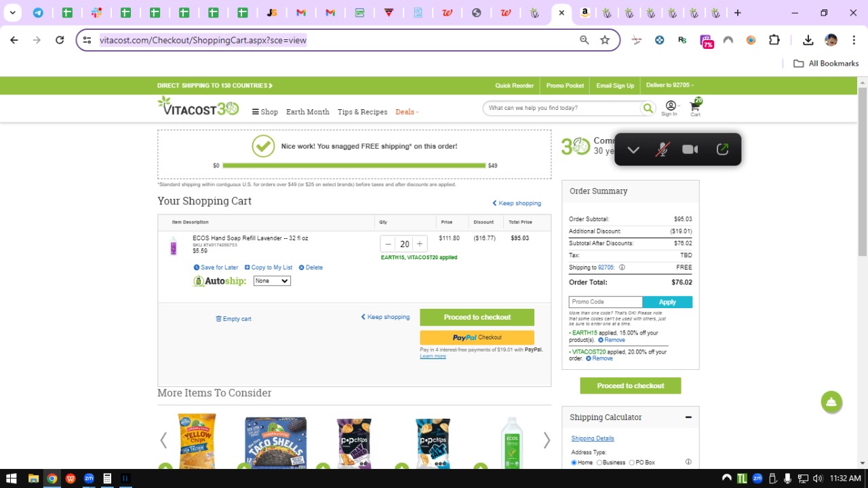Open the Yellow Chips product thumbnail
Image resolution: width=868 pixels, height=488 pixels.
(197, 441)
